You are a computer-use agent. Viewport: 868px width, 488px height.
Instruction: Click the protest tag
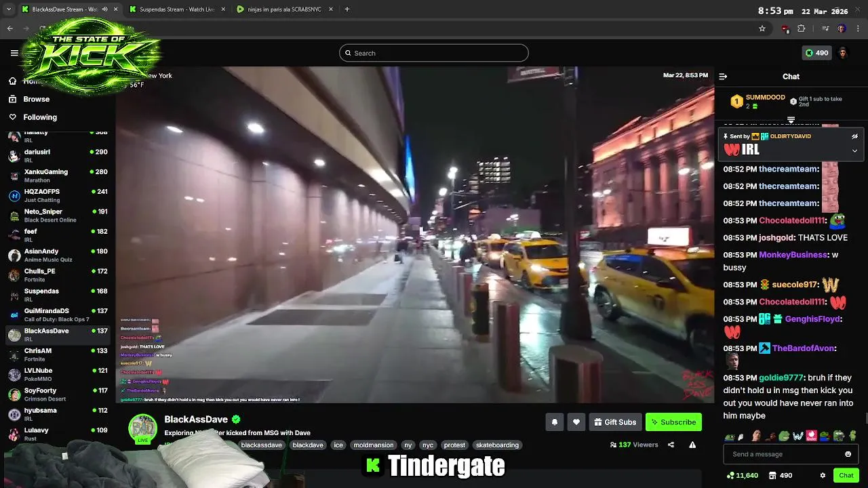click(454, 445)
